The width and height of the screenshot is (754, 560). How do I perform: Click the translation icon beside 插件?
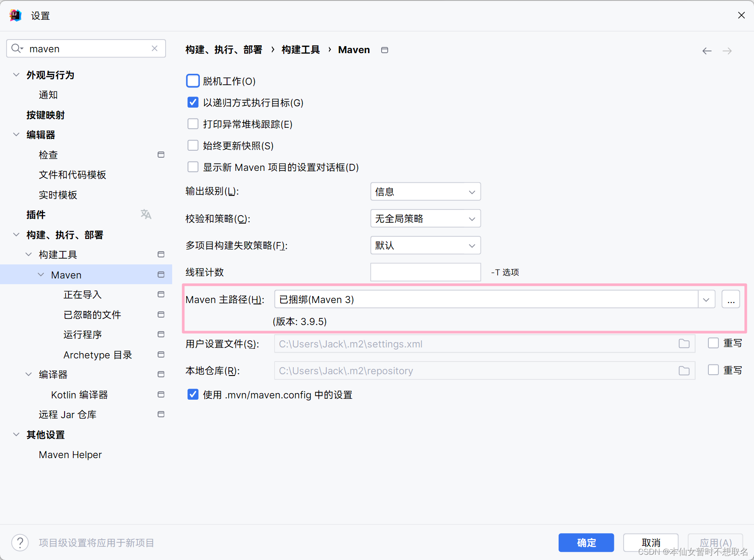[x=146, y=214]
